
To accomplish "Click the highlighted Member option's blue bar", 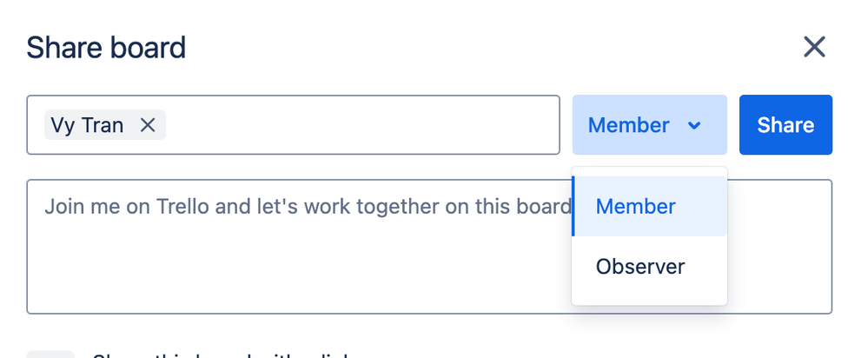I will (x=573, y=207).
